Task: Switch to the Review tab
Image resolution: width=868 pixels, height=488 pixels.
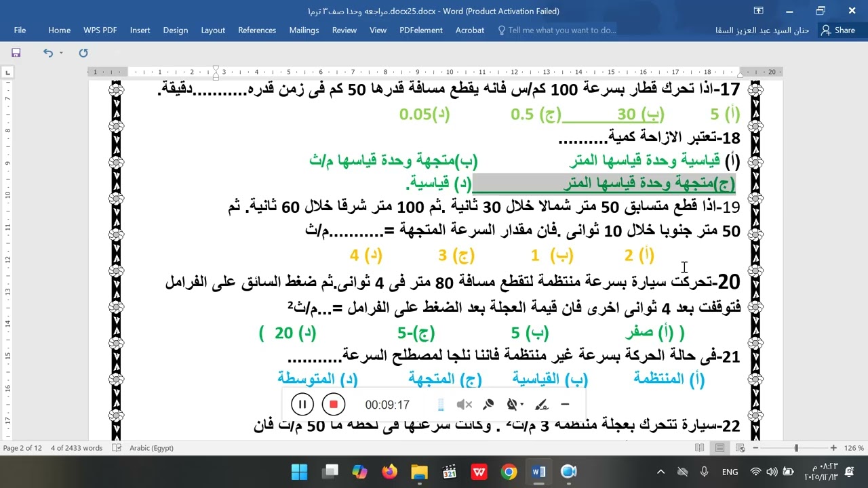Action: pyautogui.click(x=344, y=30)
